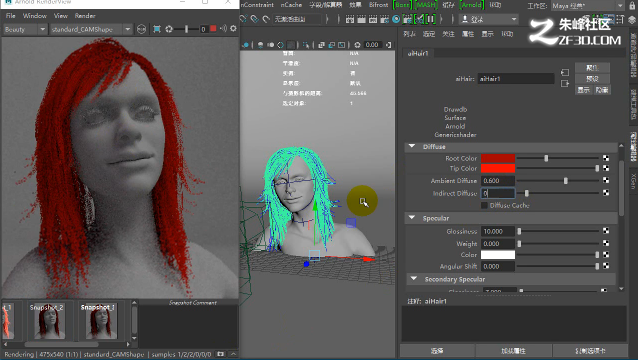Click the first clapperboard render icon
The image size is (638, 360).
350,19
